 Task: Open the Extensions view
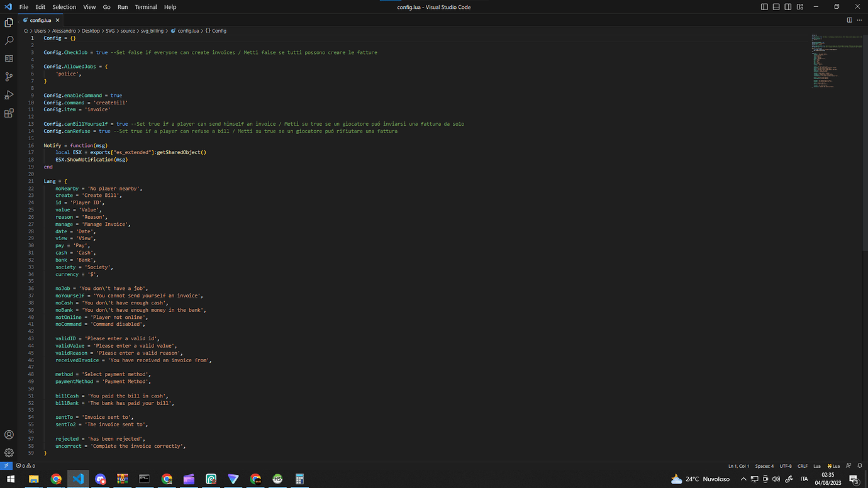coord(9,113)
